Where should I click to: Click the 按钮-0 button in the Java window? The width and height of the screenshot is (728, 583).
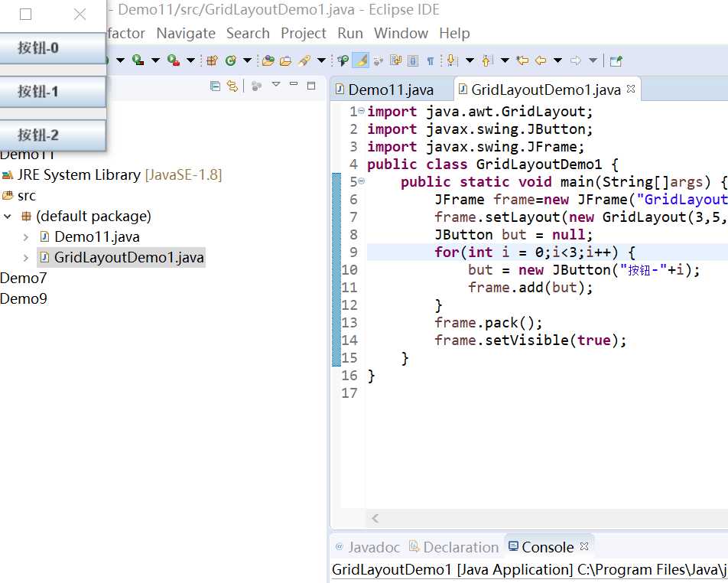pyautogui.click(x=53, y=48)
